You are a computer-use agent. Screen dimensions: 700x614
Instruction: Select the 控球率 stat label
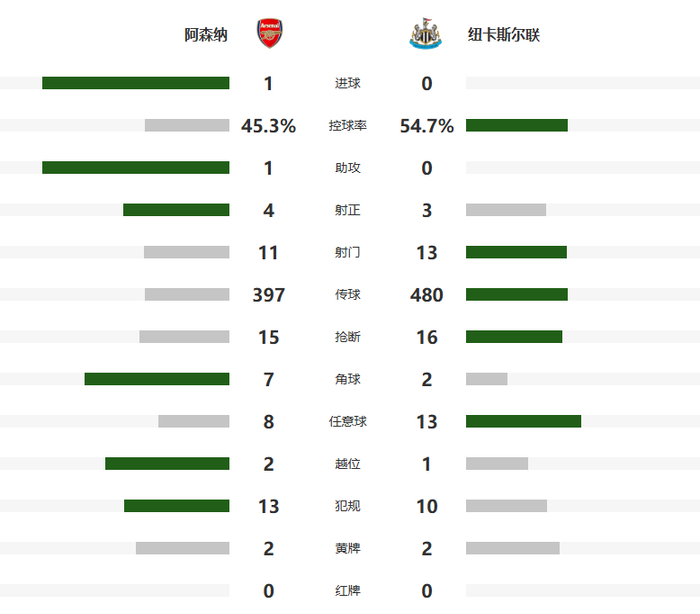point(348,126)
